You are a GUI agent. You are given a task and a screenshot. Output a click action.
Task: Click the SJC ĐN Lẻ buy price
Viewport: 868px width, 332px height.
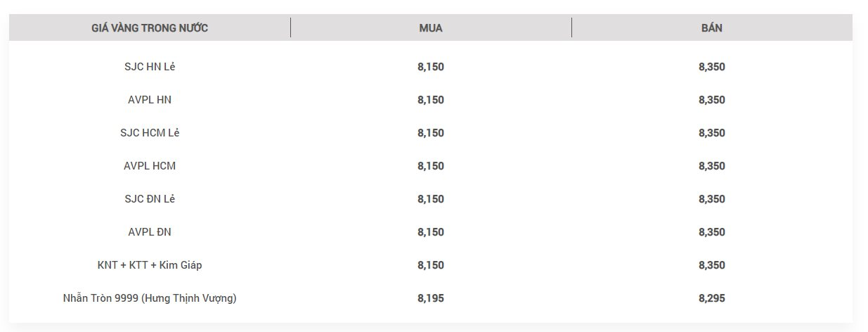[x=431, y=199]
